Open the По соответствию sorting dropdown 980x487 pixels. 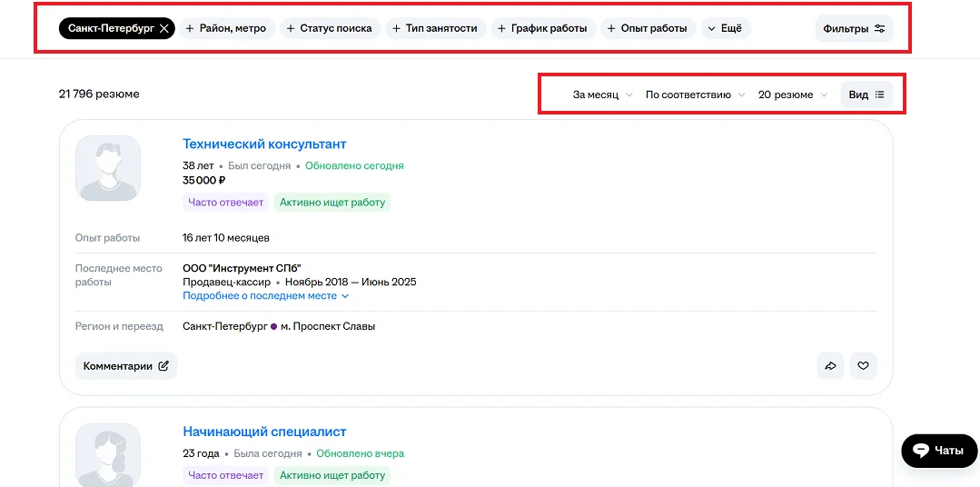tap(695, 94)
